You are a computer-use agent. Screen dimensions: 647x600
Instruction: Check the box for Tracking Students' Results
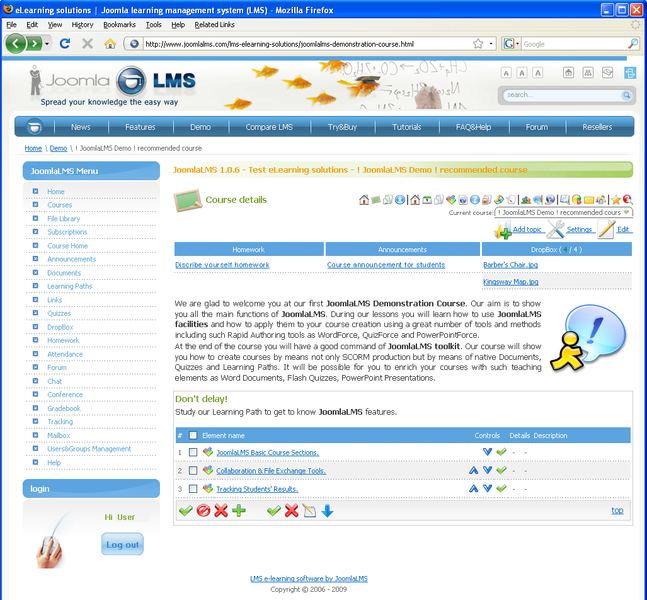click(x=193, y=489)
